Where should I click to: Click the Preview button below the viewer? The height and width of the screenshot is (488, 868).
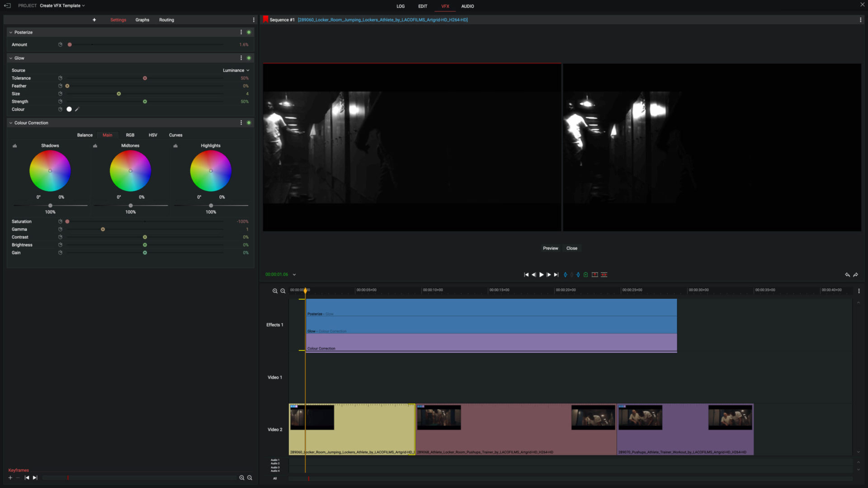click(x=550, y=248)
